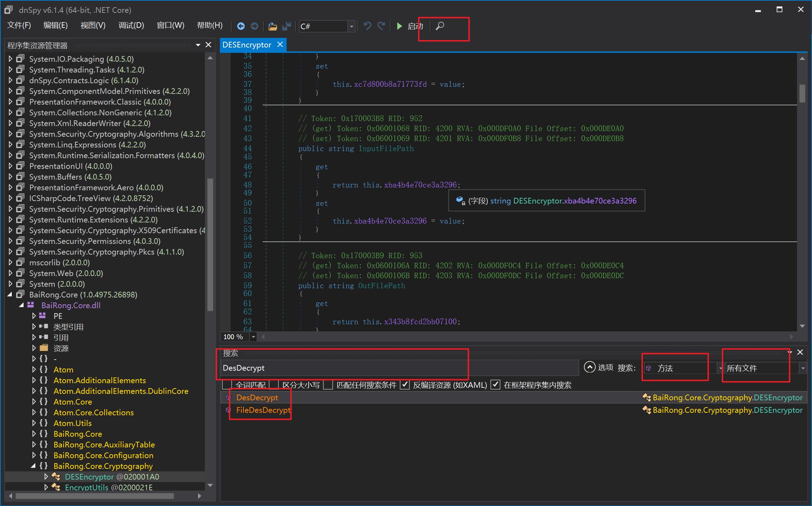Click the save all icon
Viewport: 812px width, 506px height.
(287, 26)
